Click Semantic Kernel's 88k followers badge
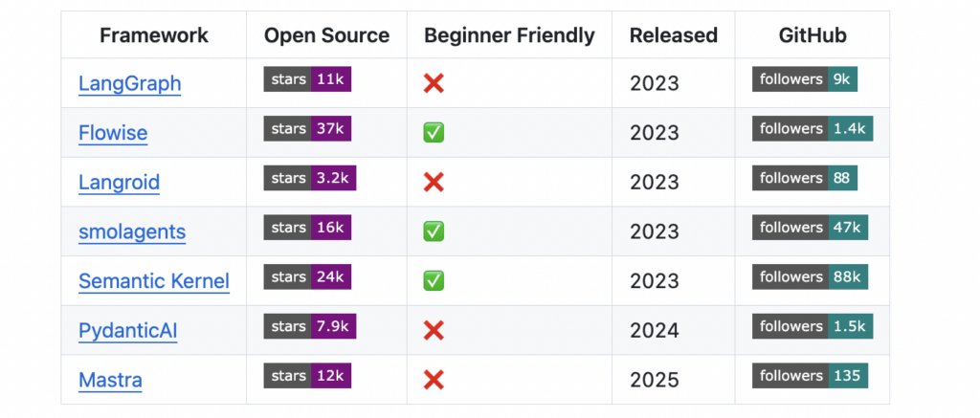980x418 pixels. [x=810, y=277]
